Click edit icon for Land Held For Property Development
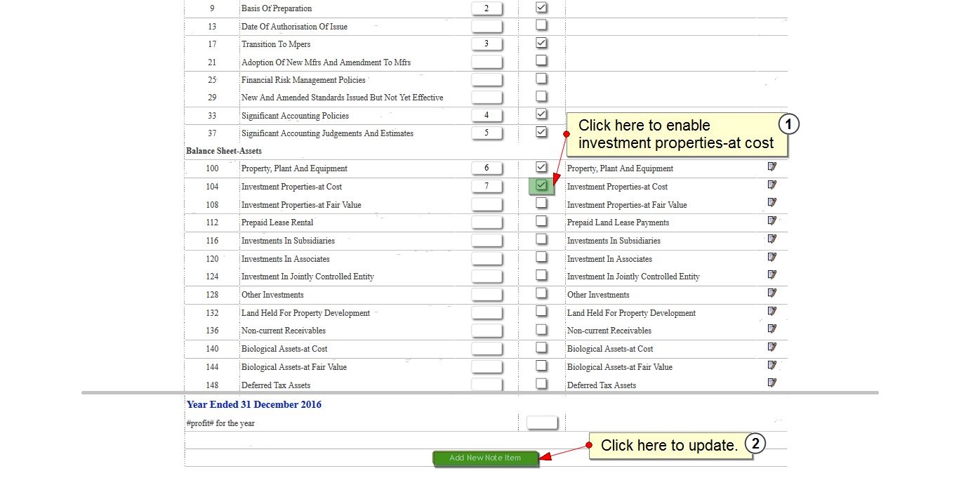The image size is (980, 478). coord(772,312)
